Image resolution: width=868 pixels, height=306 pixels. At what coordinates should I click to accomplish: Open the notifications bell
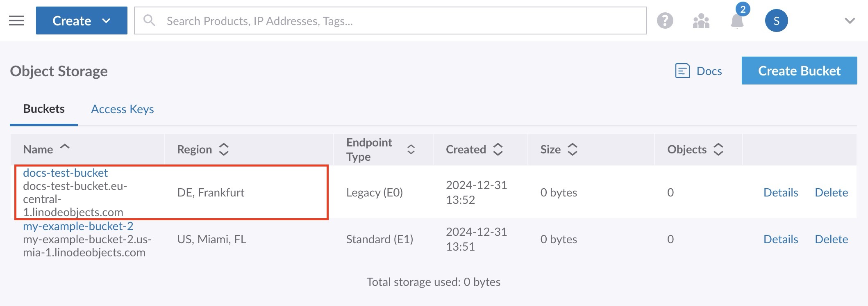pyautogui.click(x=737, y=21)
